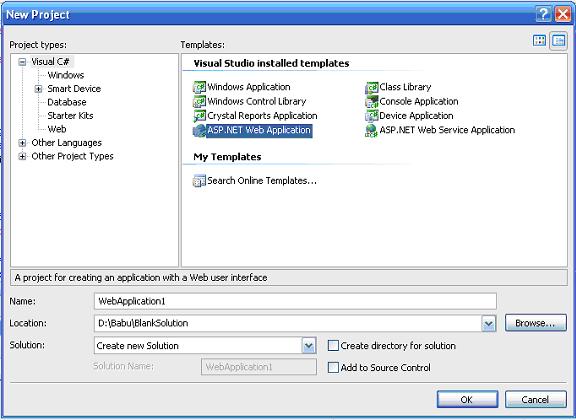Click the Search Online Templates icon
The image size is (576, 420).
[199, 181]
